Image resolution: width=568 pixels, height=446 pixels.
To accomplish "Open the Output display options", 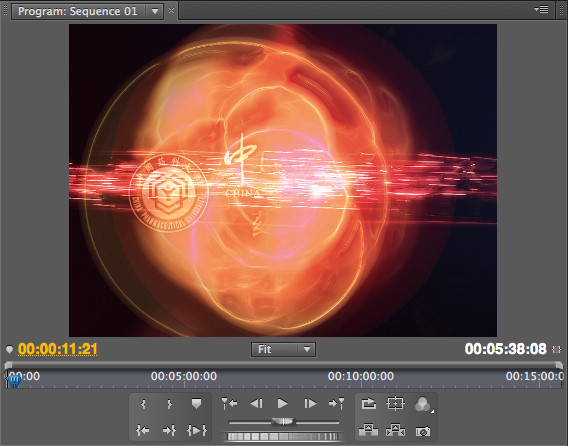I will click(x=423, y=404).
